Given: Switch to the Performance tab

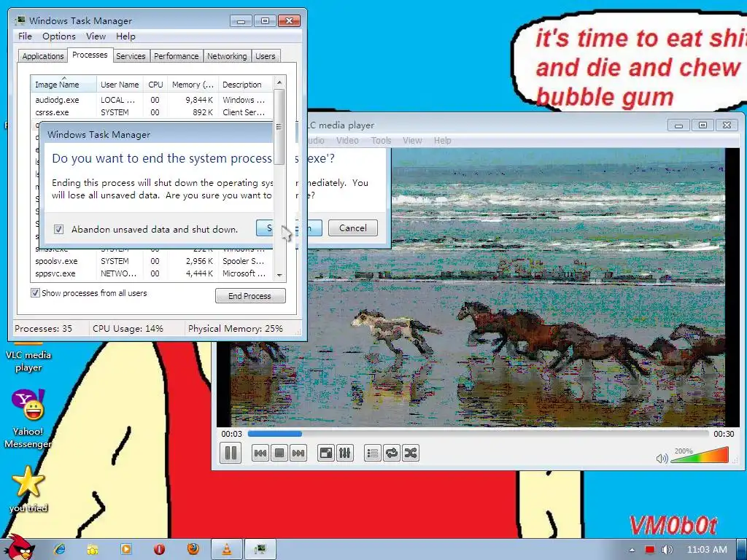Looking at the screenshot, I should tap(177, 56).
